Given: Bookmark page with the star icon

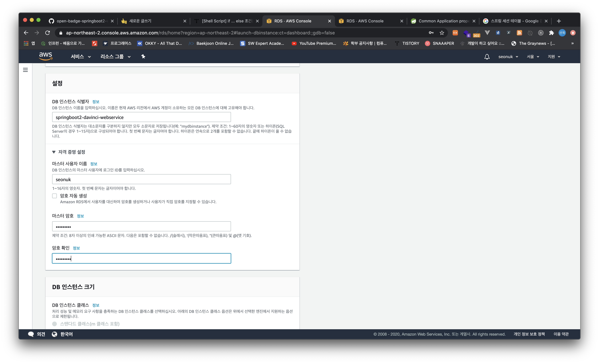Looking at the screenshot, I should pyautogui.click(x=442, y=33).
